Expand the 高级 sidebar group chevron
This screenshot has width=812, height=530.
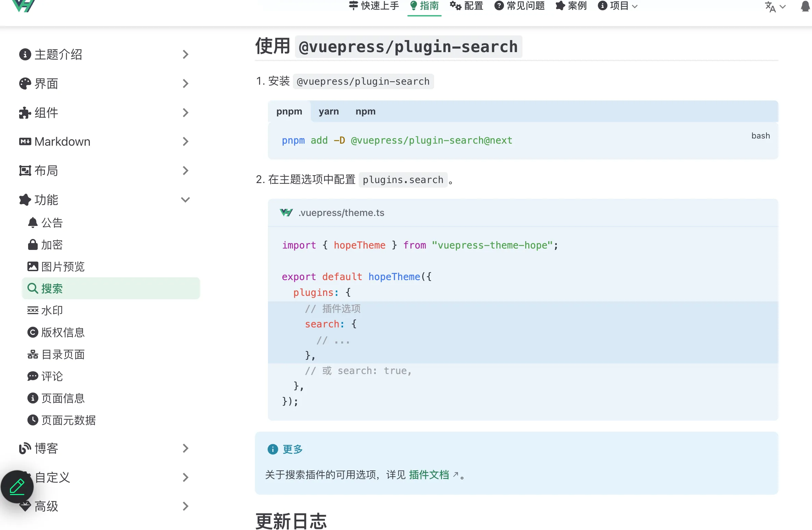click(185, 506)
